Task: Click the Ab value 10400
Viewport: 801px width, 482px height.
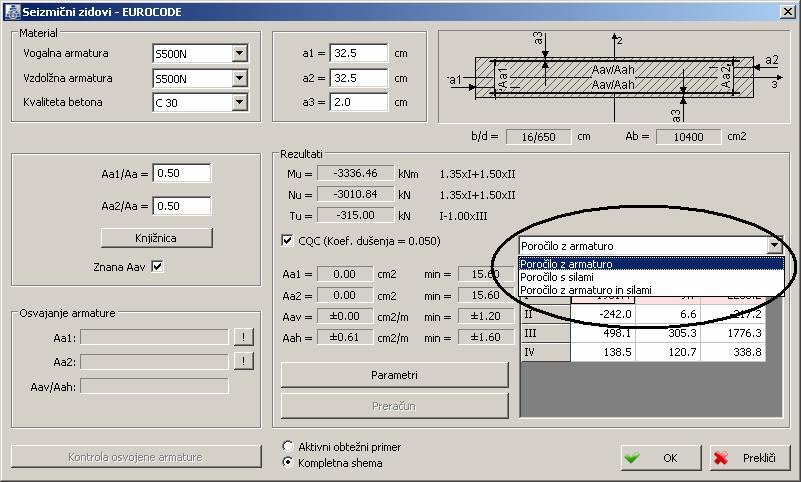Action: point(689,137)
